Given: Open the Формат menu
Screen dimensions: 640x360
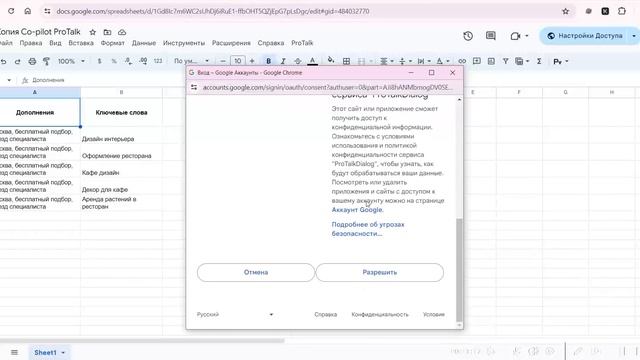Looking at the screenshot, I should click(x=112, y=43).
